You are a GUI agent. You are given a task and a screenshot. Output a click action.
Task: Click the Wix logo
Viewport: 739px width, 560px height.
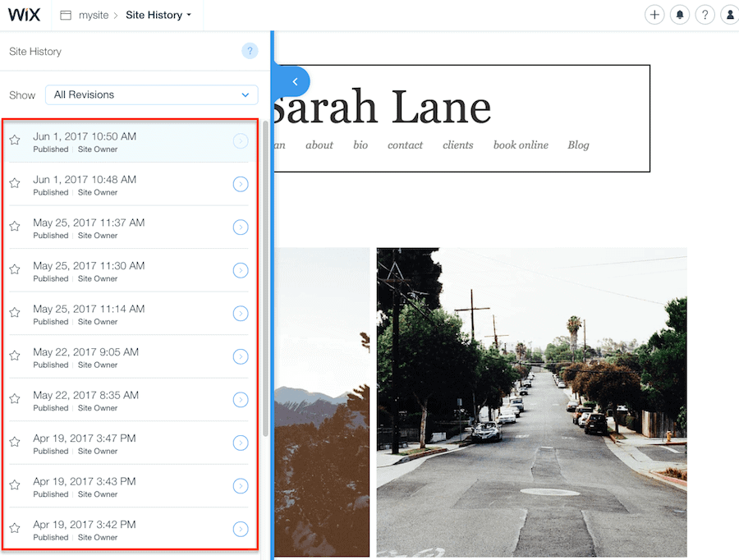click(24, 15)
